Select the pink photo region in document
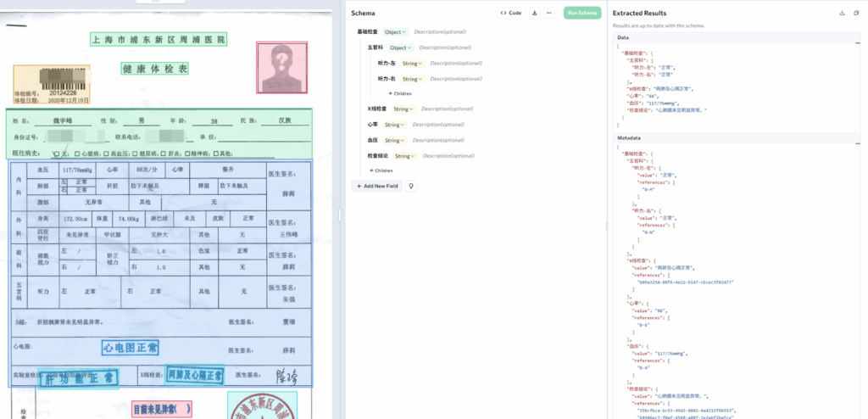The height and width of the screenshot is (419, 868). [x=282, y=67]
